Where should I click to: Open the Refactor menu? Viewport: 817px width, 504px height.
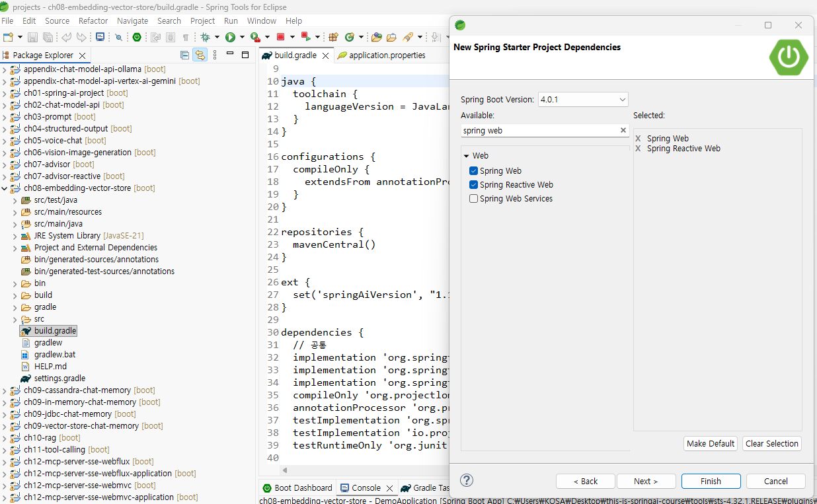93,20
